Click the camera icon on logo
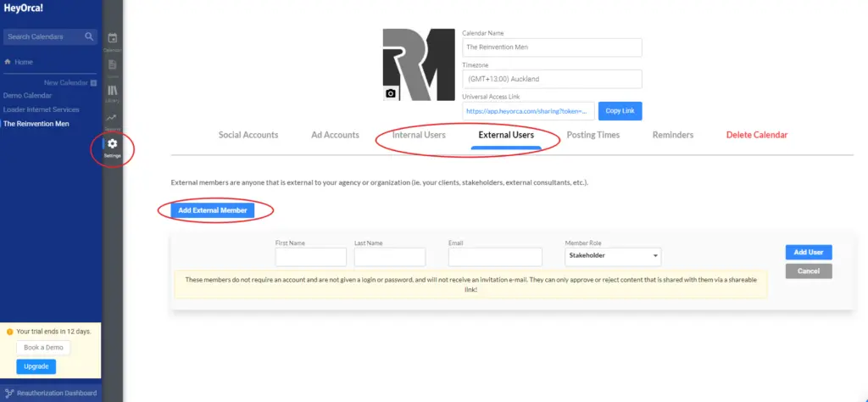This screenshot has height=402, width=868. (x=391, y=93)
